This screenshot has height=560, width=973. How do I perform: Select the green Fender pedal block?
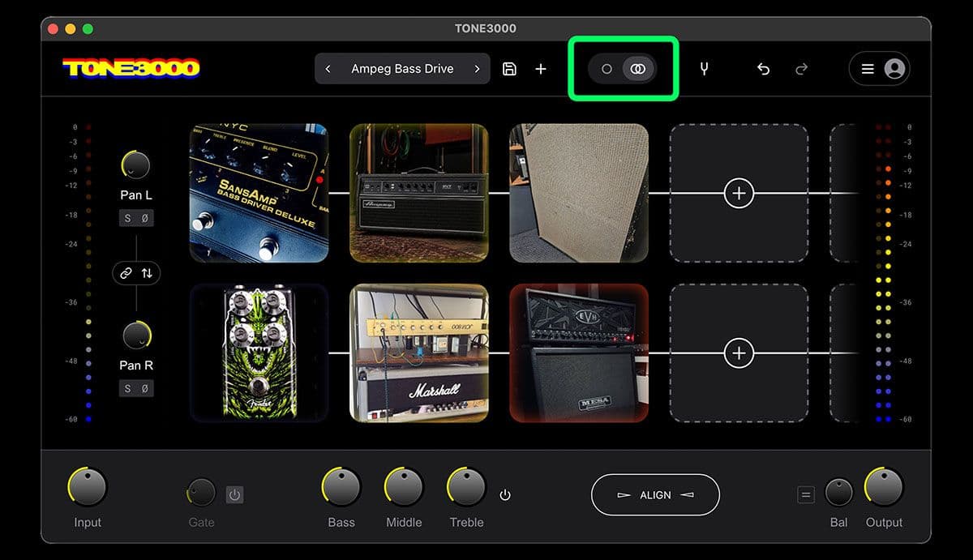(259, 353)
